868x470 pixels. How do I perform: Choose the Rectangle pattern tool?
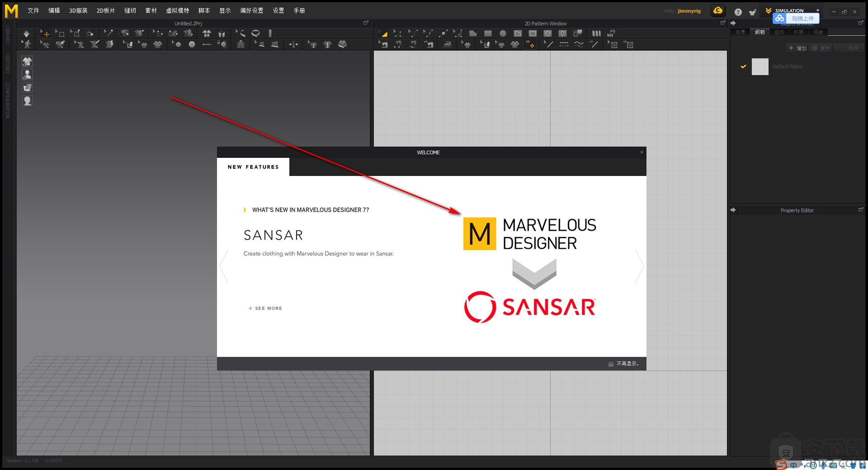(x=488, y=33)
